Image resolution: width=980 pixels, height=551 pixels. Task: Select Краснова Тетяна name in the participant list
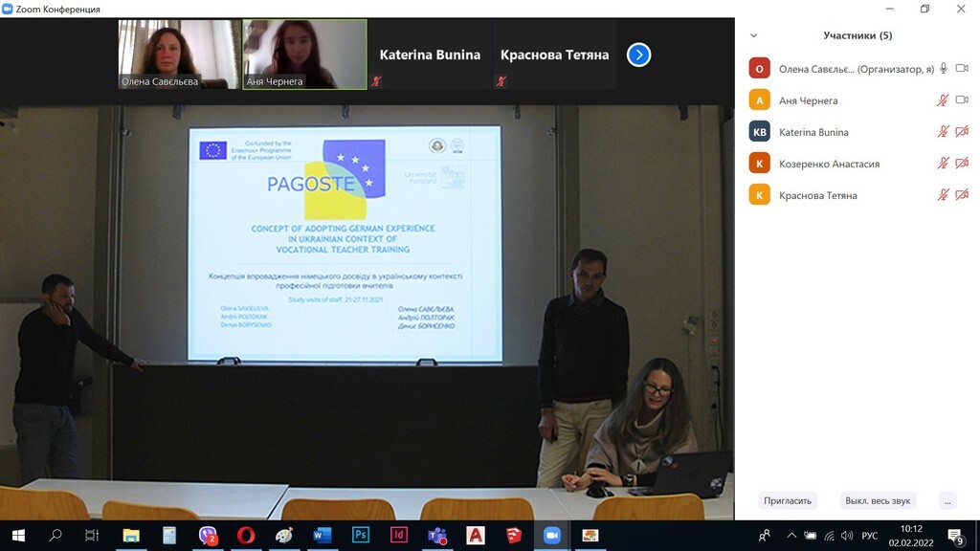coord(817,195)
